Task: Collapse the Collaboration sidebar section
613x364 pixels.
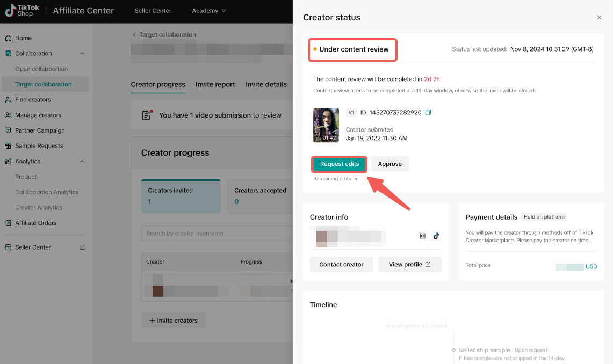Action: [x=82, y=54]
